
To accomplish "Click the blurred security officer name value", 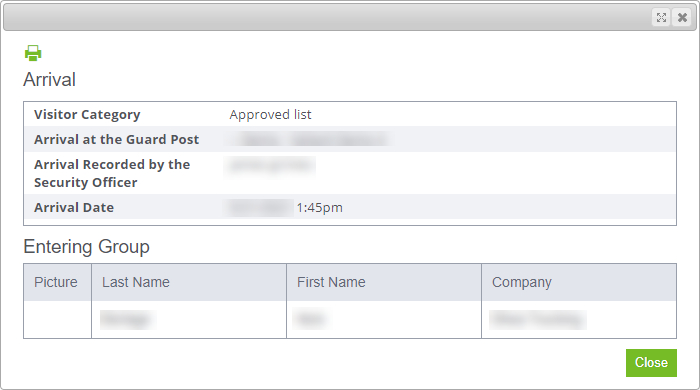I will 271,166.
